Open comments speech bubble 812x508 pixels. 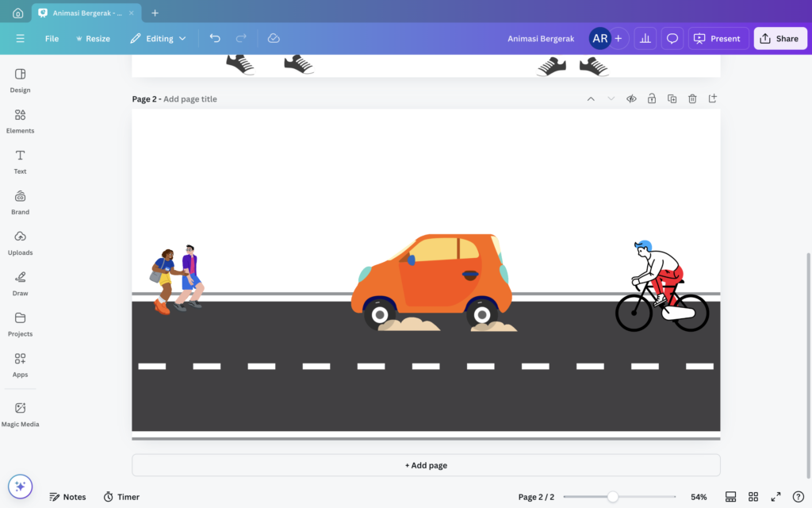(672, 38)
